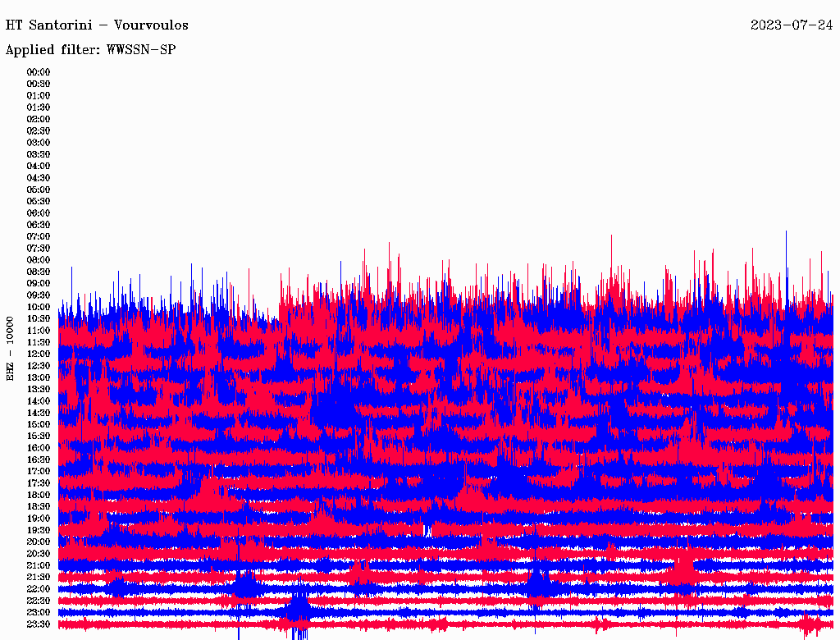Select the 11:00 time label
Viewport: 840px width, 640px height.
point(39,331)
